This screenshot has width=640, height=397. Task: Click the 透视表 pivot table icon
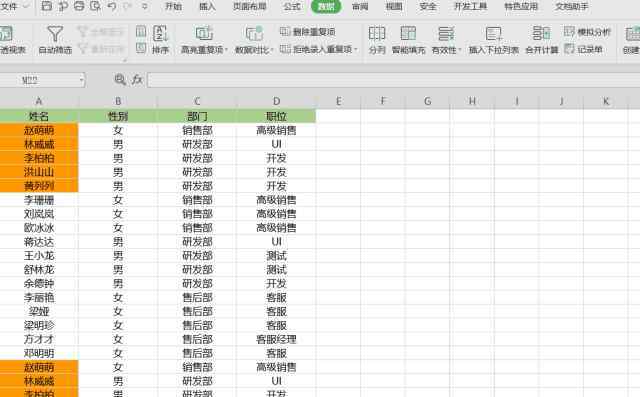click(x=7, y=33)
